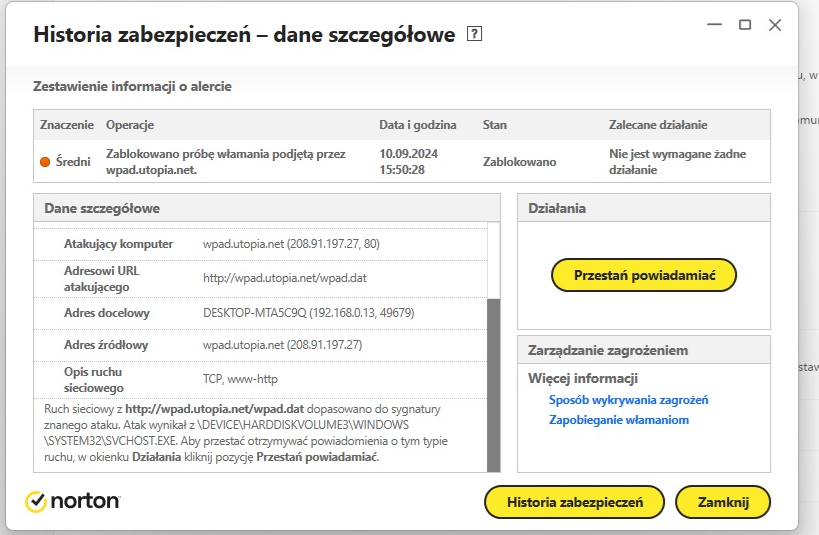The height and width of the screenshot is (535, 819).
Task: Open Historia zabezpieczeń button
Action: [575, 502]
